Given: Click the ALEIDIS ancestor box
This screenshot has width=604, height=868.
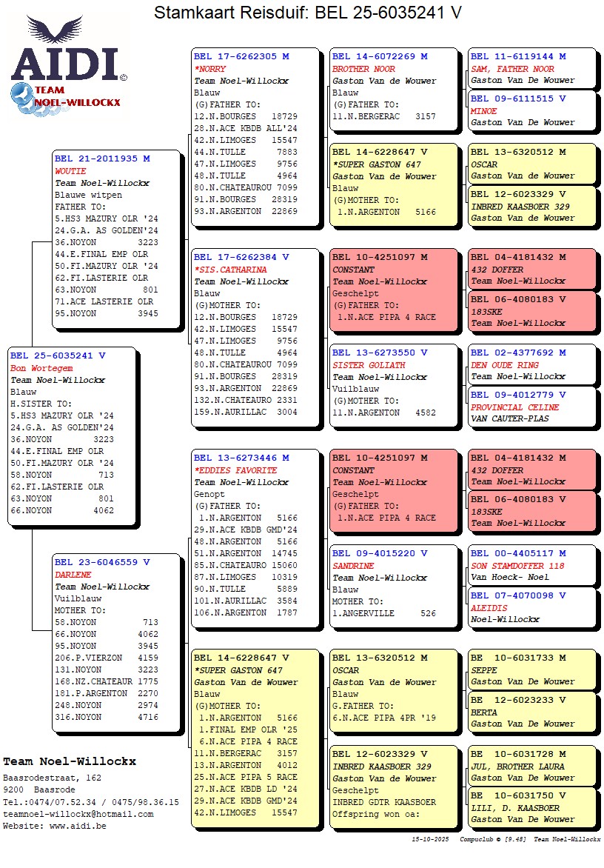Looking at the screenshot, I should pyautogui.click(x=531, y=607).
